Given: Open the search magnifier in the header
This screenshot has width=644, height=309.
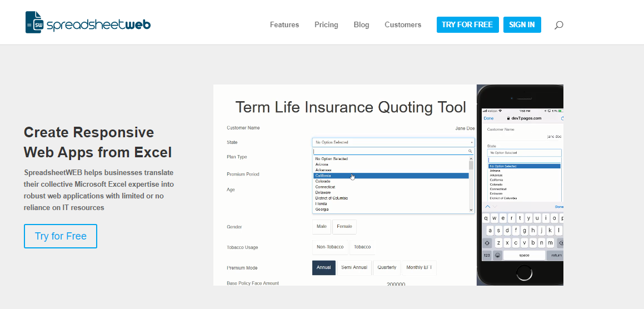Looking at the screenshot, I should (x=558, y=25).
